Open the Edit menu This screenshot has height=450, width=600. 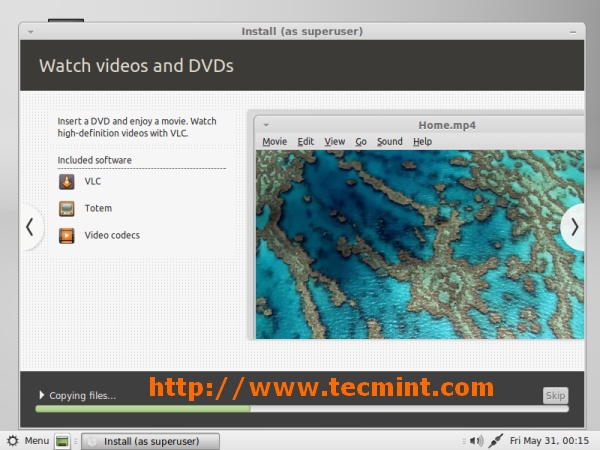point(305,142)
